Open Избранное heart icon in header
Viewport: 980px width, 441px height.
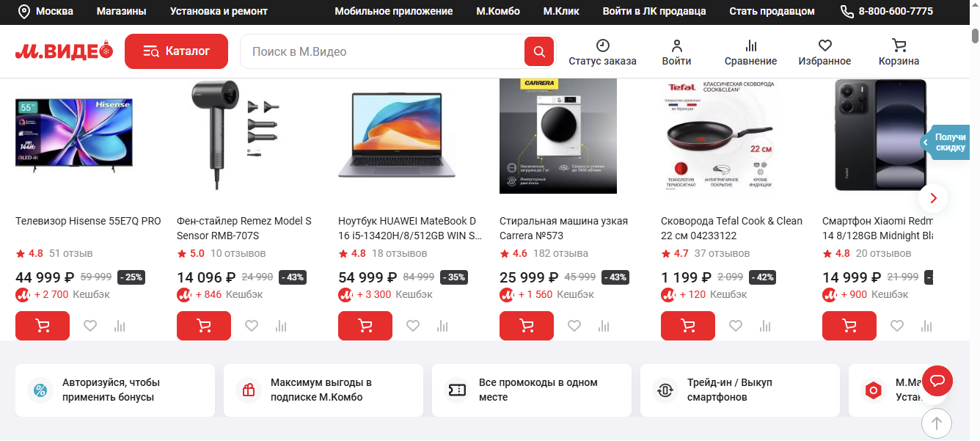[824, 45]
